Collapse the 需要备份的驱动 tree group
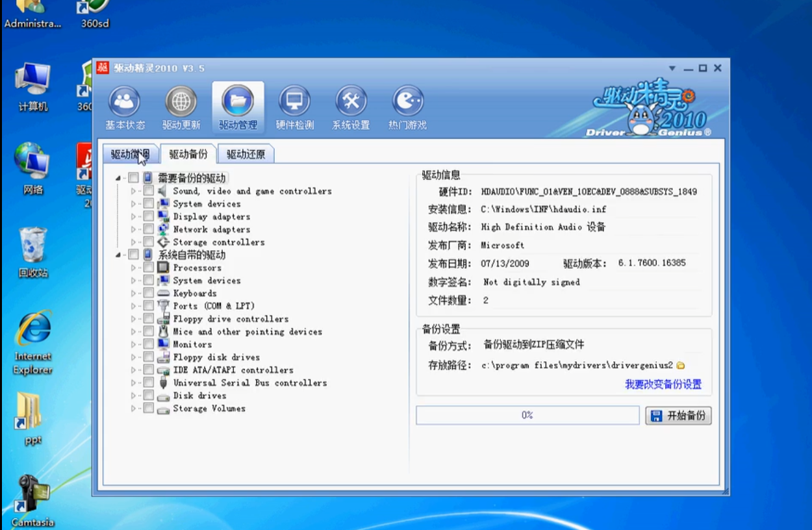 [x=118, y=179]
